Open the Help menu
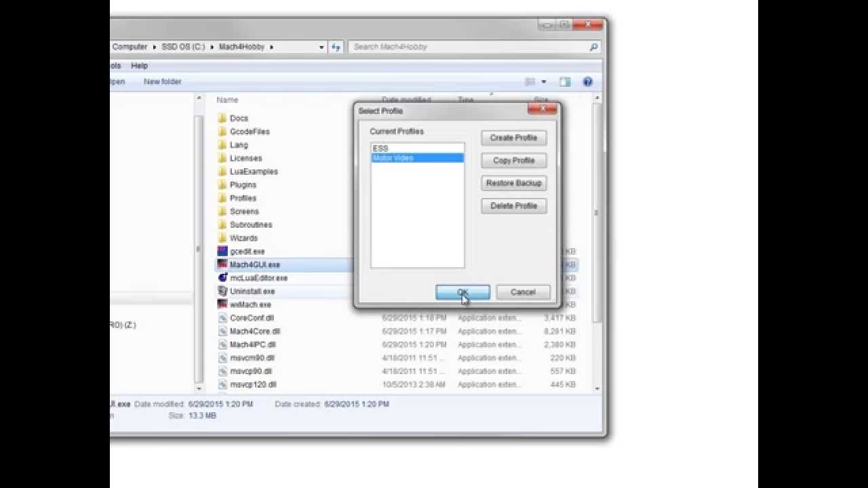 [140, 66]
